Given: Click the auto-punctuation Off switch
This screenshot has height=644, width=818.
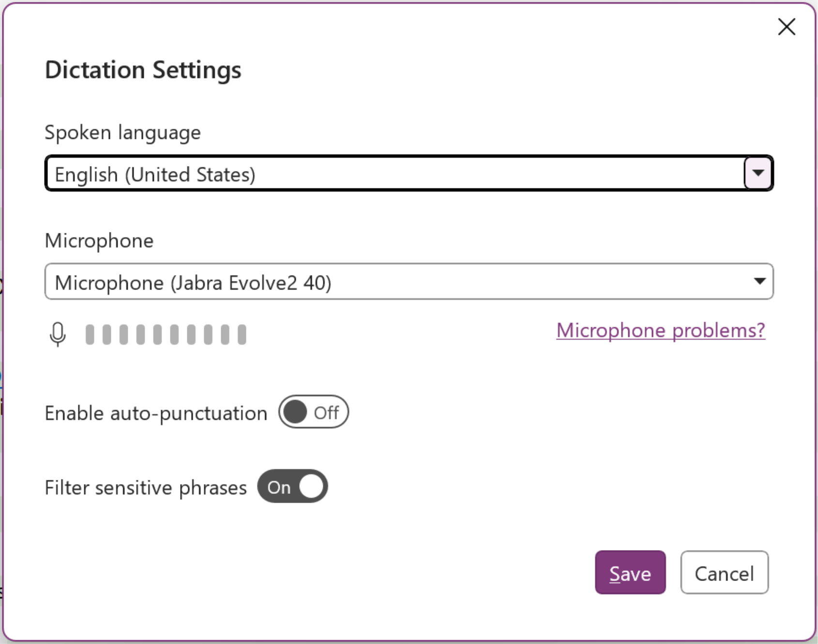Looking at the screenshot, I should [x=313, y=412].
